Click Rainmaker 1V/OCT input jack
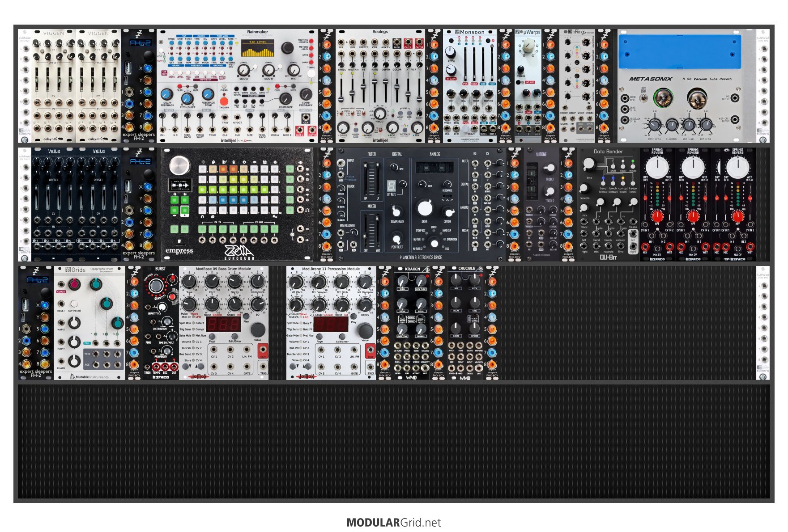 coord(238,117)
